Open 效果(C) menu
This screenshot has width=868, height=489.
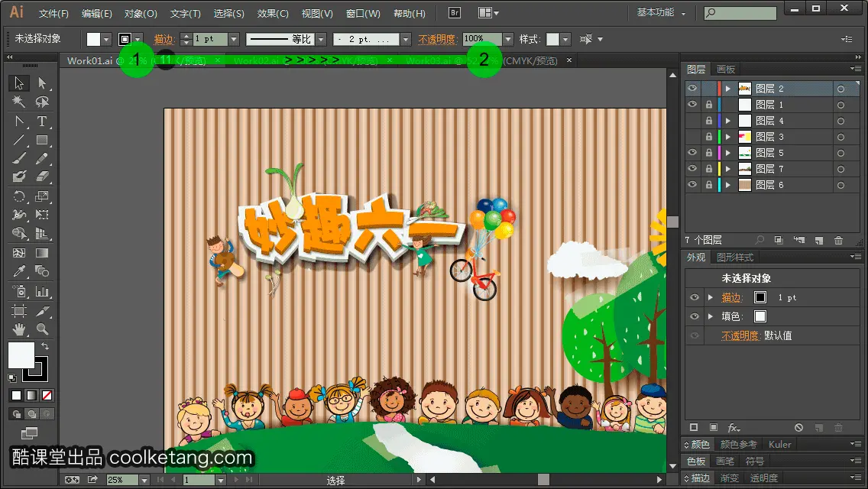[273, 13]
